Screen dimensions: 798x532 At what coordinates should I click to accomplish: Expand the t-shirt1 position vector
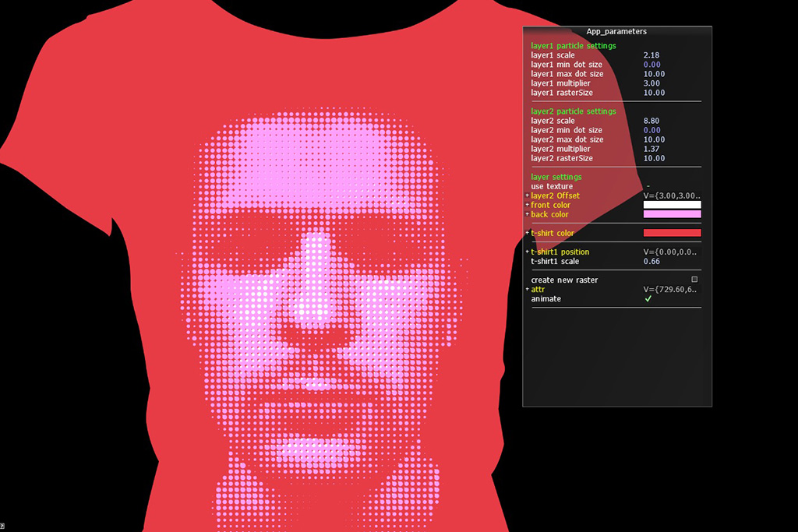(x=528, y=252)
